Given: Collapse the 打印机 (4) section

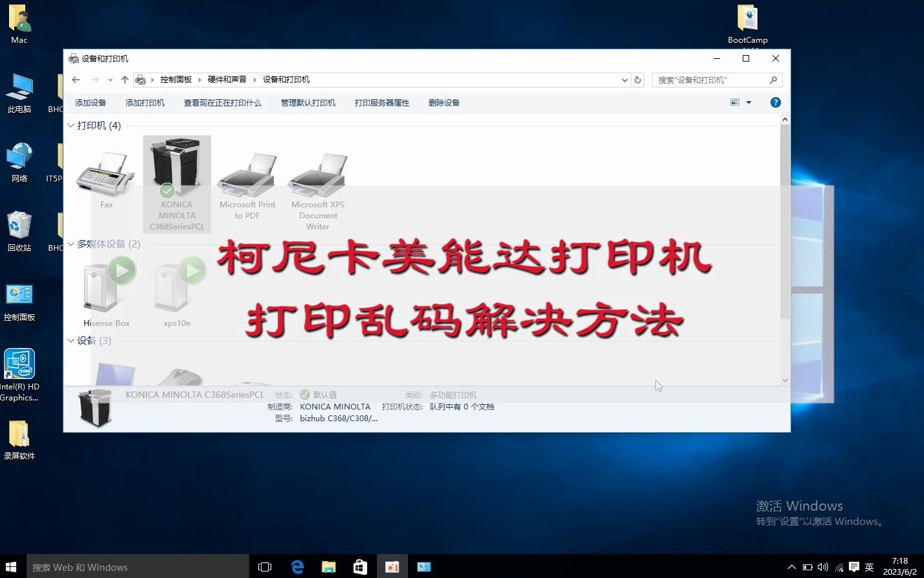Looking at the screenshot, I should tap(71, 125).
